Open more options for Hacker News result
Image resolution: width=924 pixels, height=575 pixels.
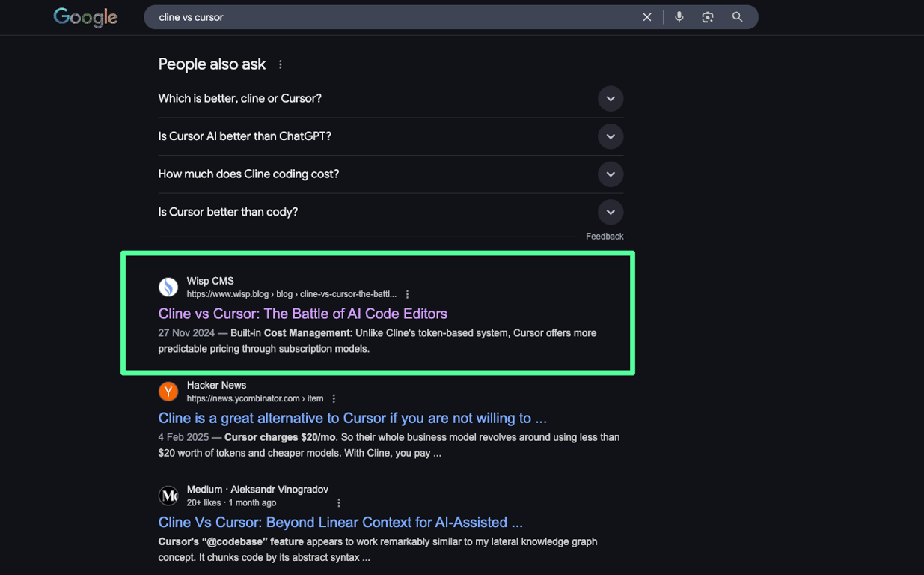[x=334, y=398]
